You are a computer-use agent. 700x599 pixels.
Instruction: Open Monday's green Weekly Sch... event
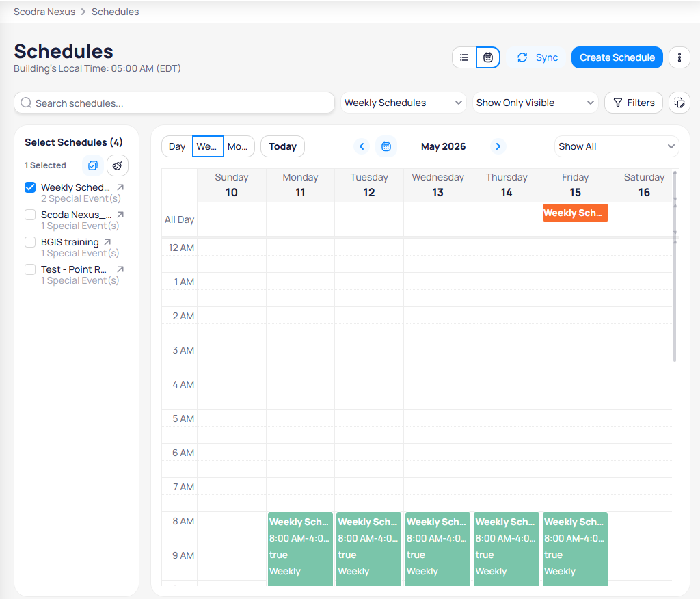301,549
